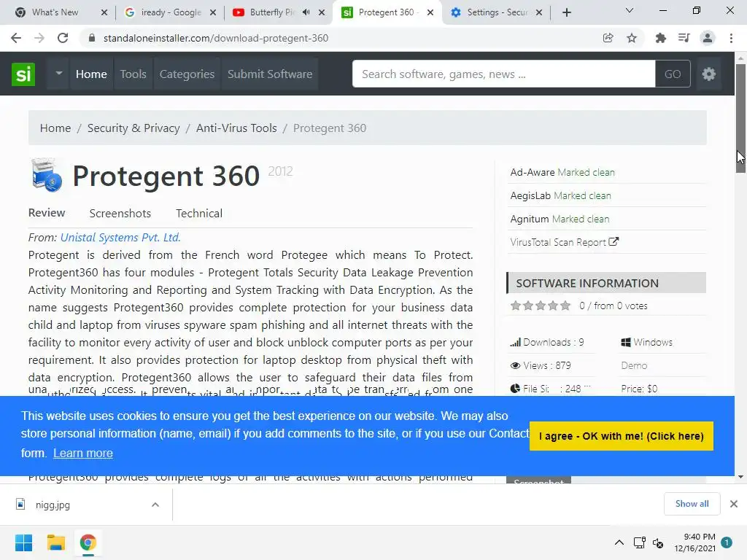Click the search software input field
The height and width of the screenshot is (560, 747).
[503, 74]
